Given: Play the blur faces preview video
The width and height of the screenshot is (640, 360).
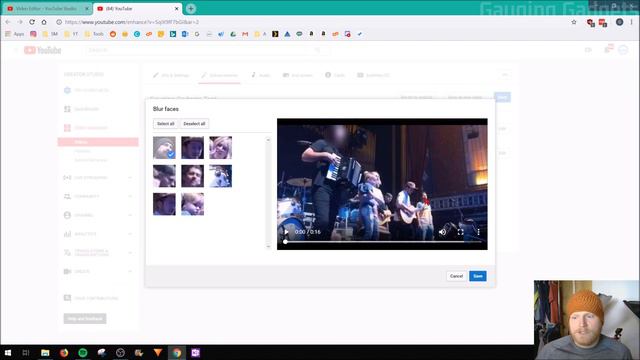Looking at the screenshot, I should click(x=287, y=232).
